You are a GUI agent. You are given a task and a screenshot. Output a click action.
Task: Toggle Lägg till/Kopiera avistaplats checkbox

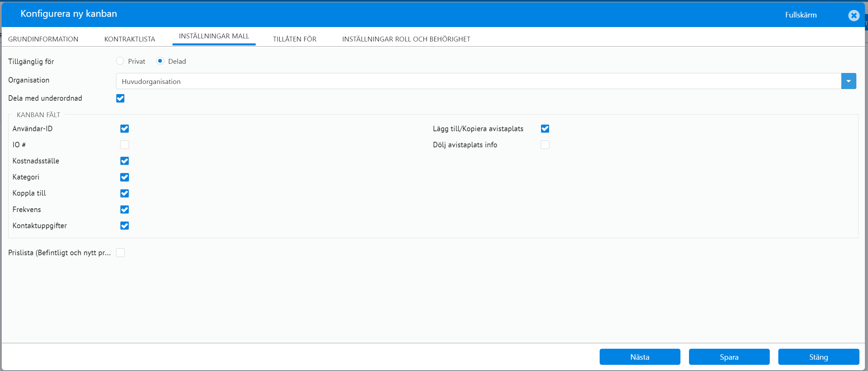(545, 129)
